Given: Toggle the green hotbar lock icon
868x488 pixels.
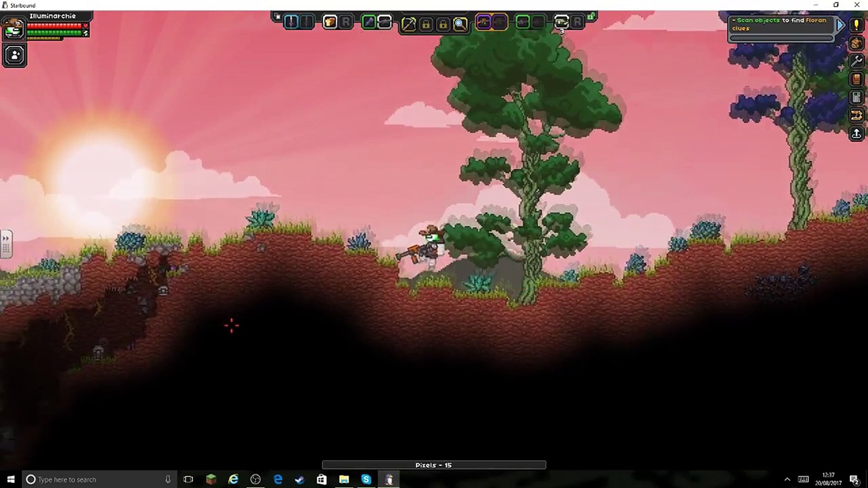Looking at the screenshot, I should [x=591, y=17].
